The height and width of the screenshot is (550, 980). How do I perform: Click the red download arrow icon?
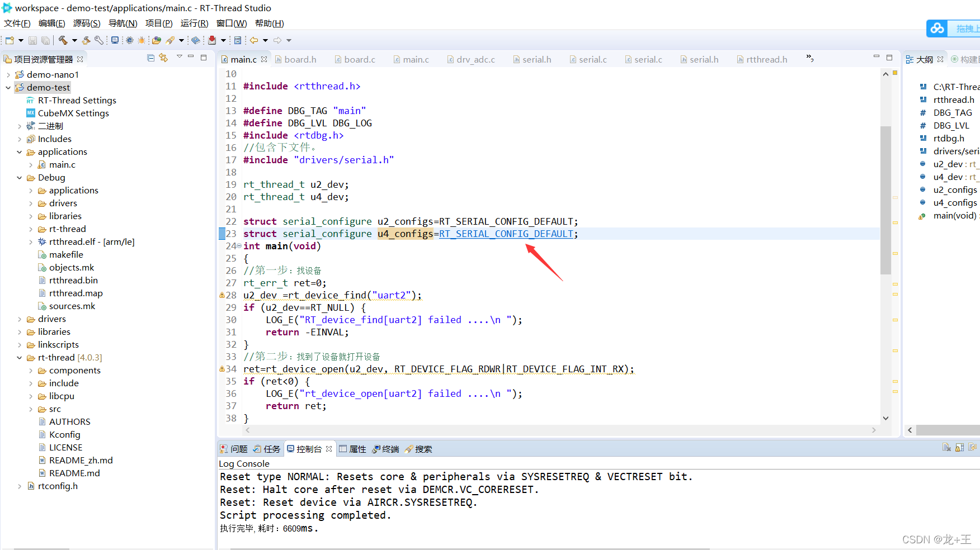click(212, 40)
